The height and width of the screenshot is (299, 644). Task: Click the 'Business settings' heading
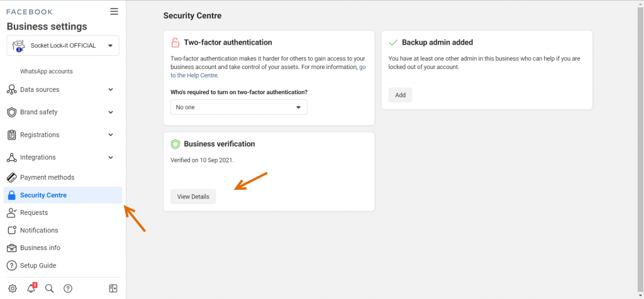(x=47, y=26)
